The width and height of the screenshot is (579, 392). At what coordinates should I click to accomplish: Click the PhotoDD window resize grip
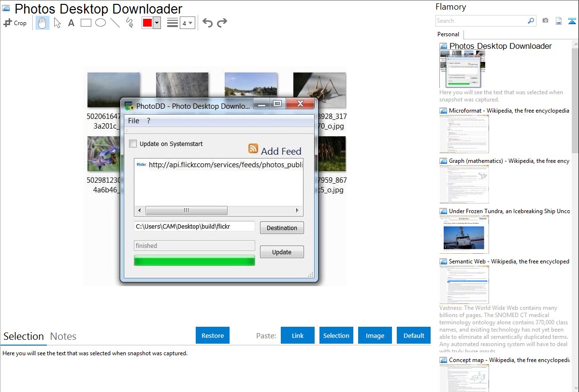pyautogui.click(x=311, y=275)
